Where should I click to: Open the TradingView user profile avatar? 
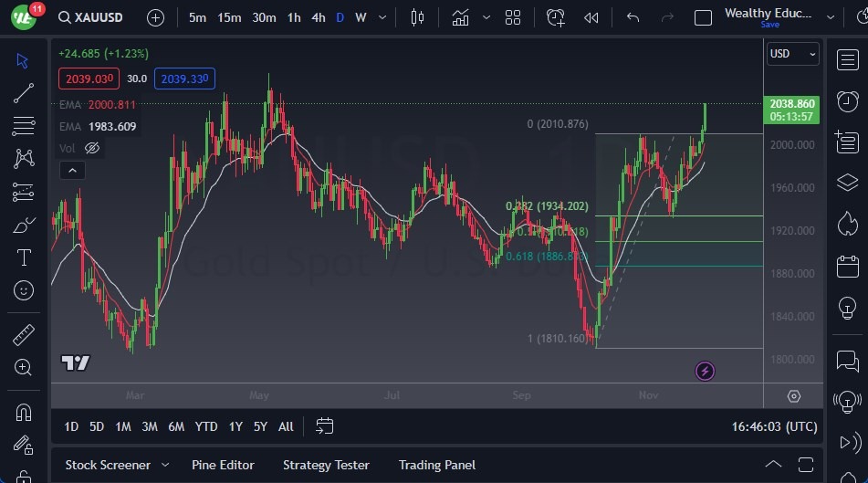pos(23,17)
